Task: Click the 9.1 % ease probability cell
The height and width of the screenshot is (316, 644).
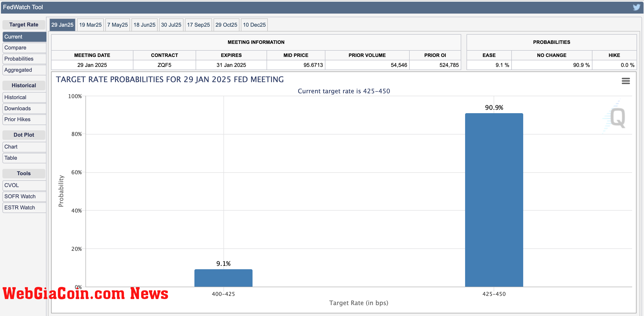Action: coord(489,65)
